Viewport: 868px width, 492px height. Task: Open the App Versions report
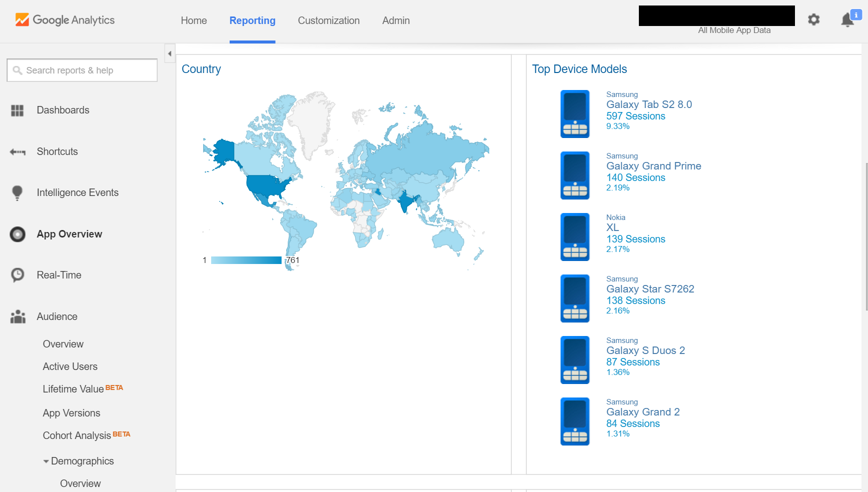[x=72, y=413]
